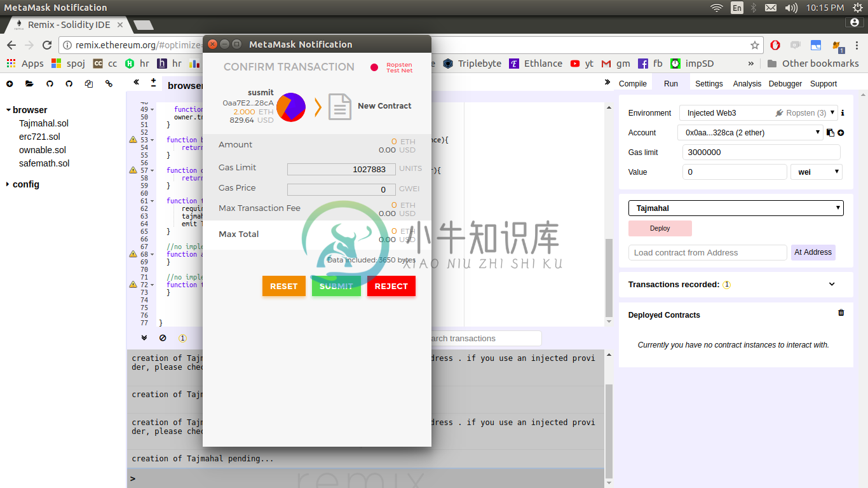
Task: Open the Environment dropdown
Action: [x=759, y=113]
